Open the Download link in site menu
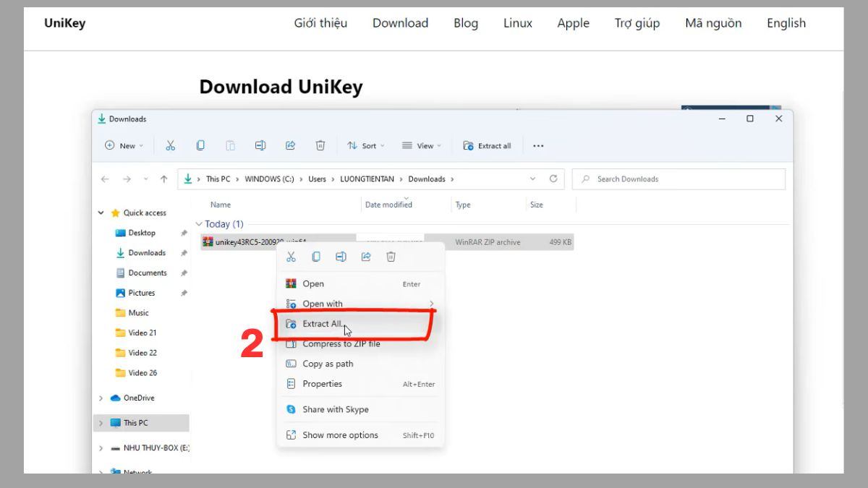This screenshot has width=868, height=488. tap(401, 23)
